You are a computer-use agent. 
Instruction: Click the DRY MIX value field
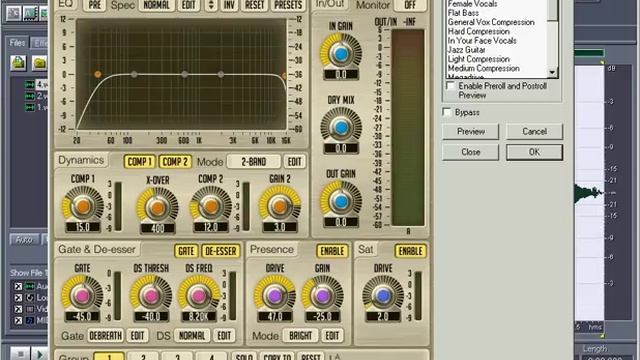[341, 148]
